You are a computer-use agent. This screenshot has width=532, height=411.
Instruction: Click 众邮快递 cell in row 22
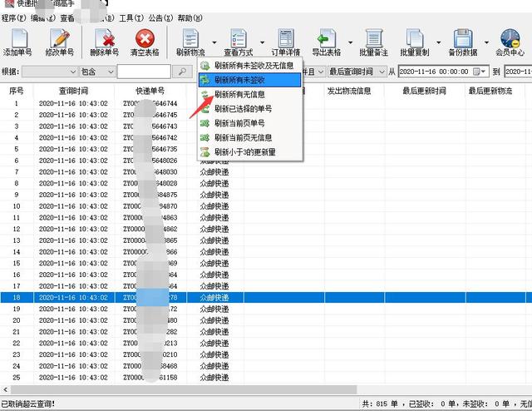pos(214,343)
